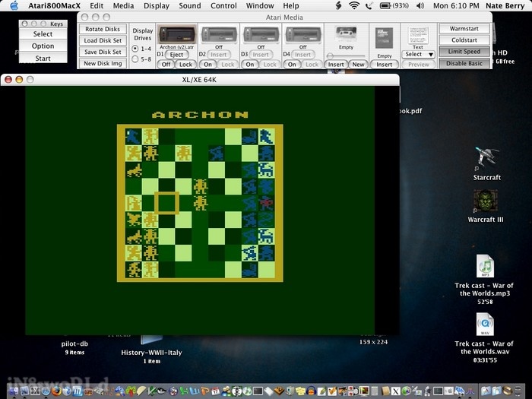The image size is (532, 399).
Task: Open the Text printer Select dropdown
Action: 418,54
